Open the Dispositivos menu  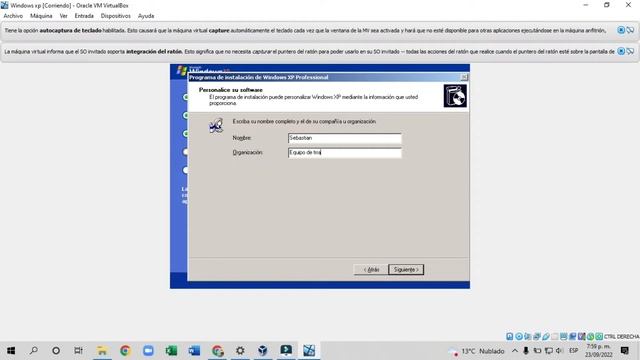[x=116, y=16]
